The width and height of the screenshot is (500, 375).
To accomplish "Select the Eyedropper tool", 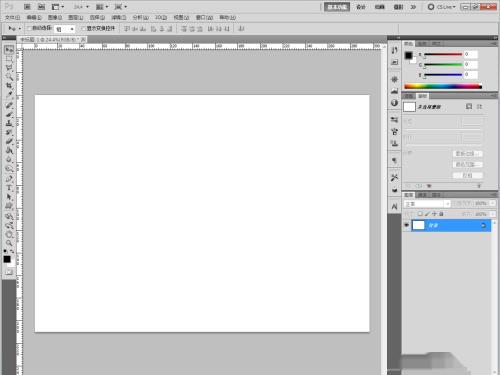I will (x=9, y=95).
